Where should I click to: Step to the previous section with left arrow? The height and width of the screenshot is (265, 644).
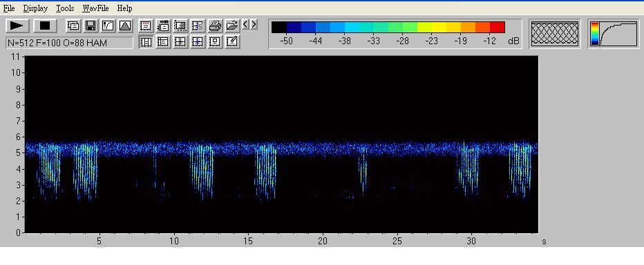[245, 25]
